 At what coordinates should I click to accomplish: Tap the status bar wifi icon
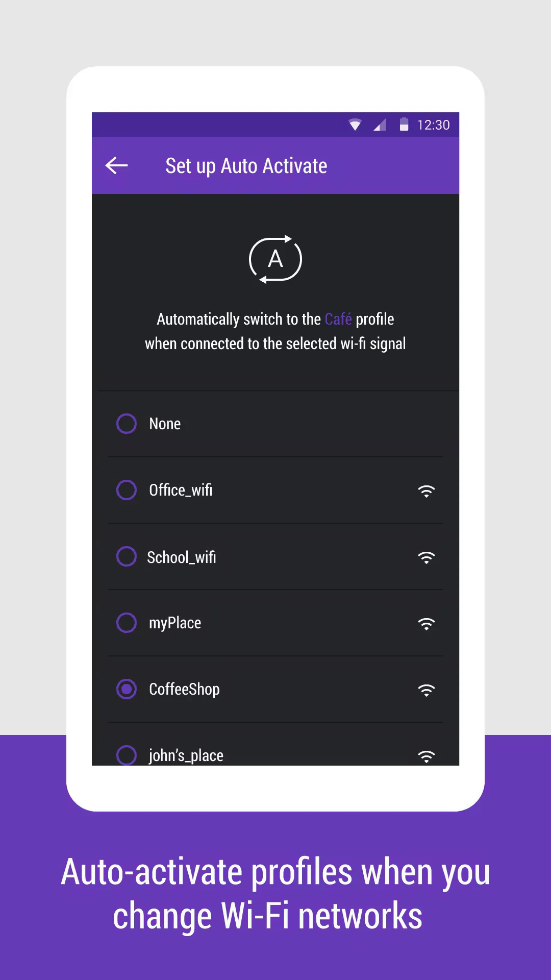[355, 125]
